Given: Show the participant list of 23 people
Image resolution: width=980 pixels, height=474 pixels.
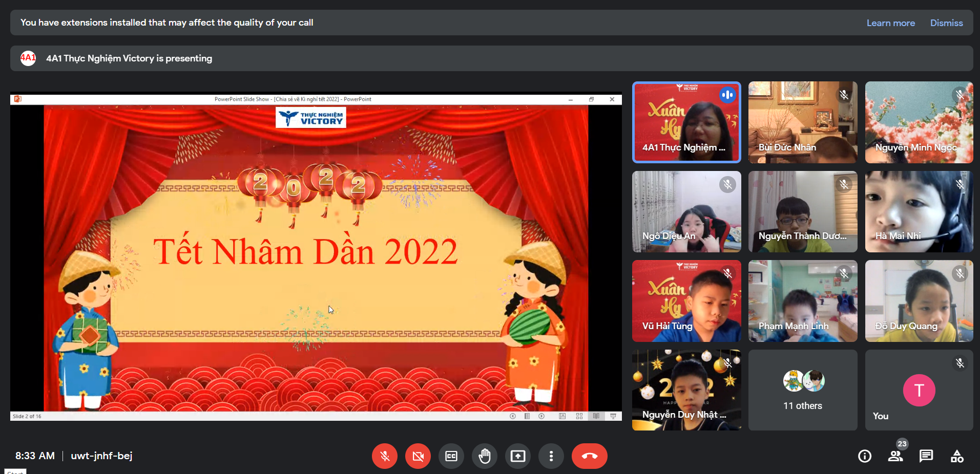Looking at the screenshot, I should (895, 456).
